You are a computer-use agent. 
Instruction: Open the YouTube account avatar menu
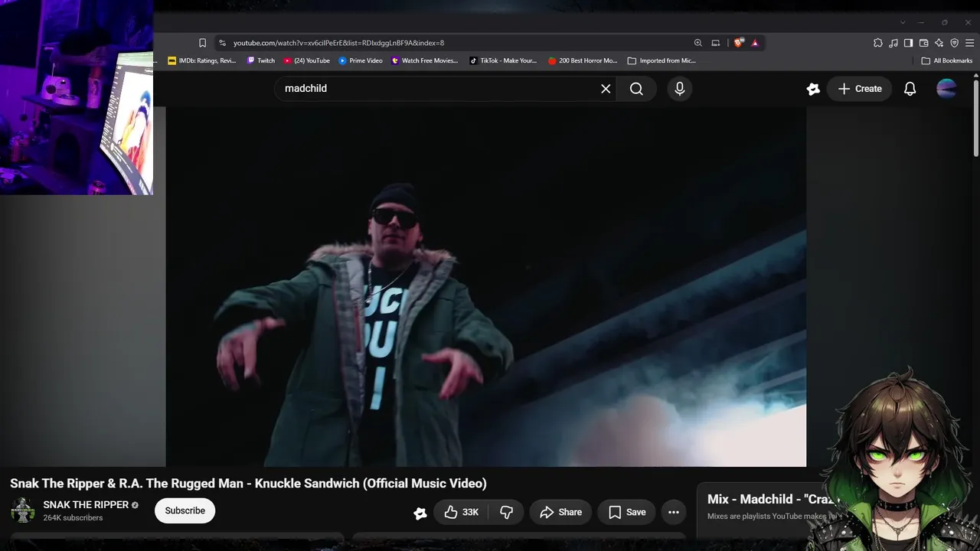[x=946, y=89]
